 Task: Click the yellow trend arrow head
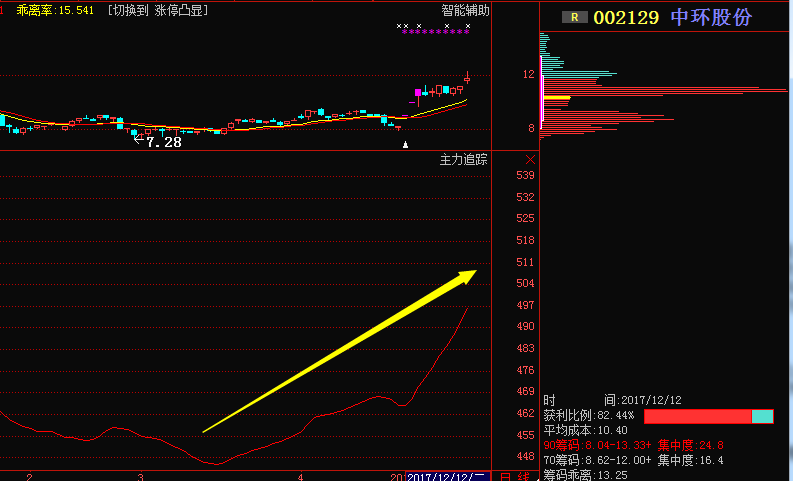tap(468, 275)
